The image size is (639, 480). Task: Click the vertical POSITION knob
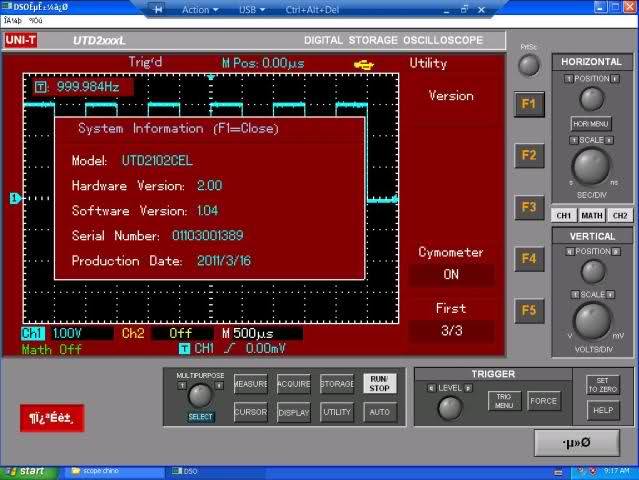tap(593, 272)
